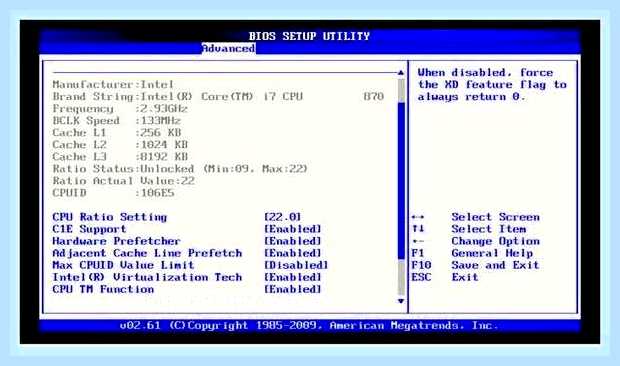This screenshot has height=366, width=620.
Task: Toggle C1E Support [Enabled] value
Action: [293, 229]
